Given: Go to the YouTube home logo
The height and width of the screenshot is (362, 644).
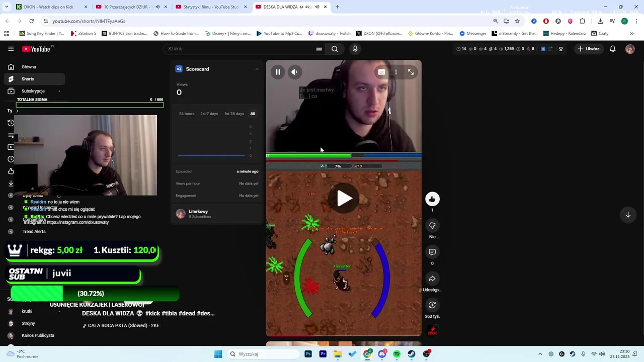Looking at the screenshot, I should pos(36,49).
